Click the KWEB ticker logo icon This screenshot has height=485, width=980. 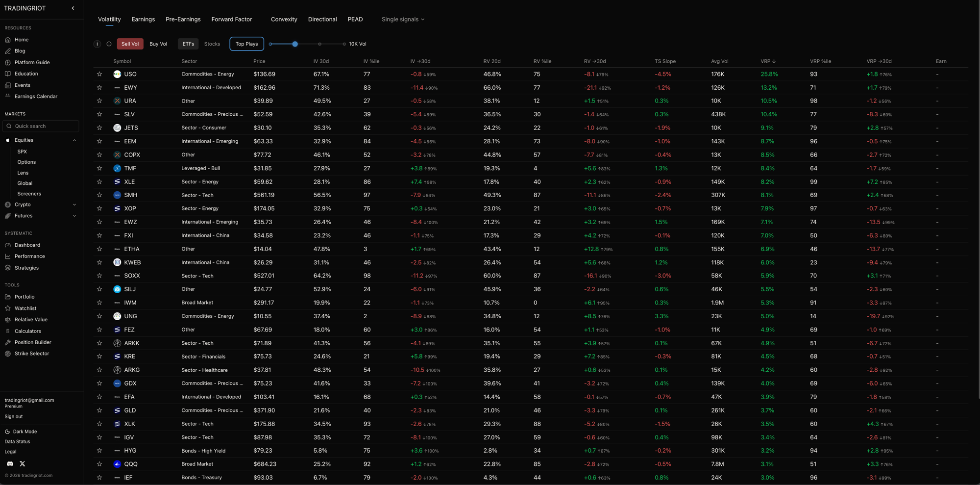117,262
